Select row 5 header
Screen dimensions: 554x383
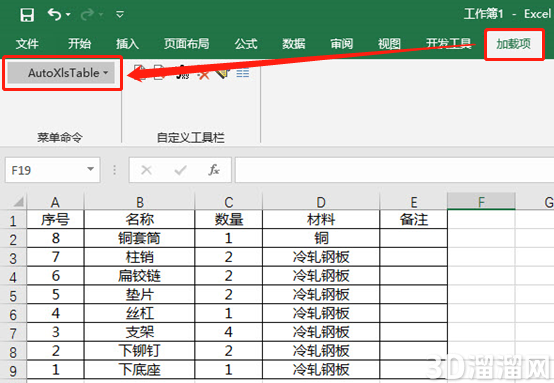(13, 295)
